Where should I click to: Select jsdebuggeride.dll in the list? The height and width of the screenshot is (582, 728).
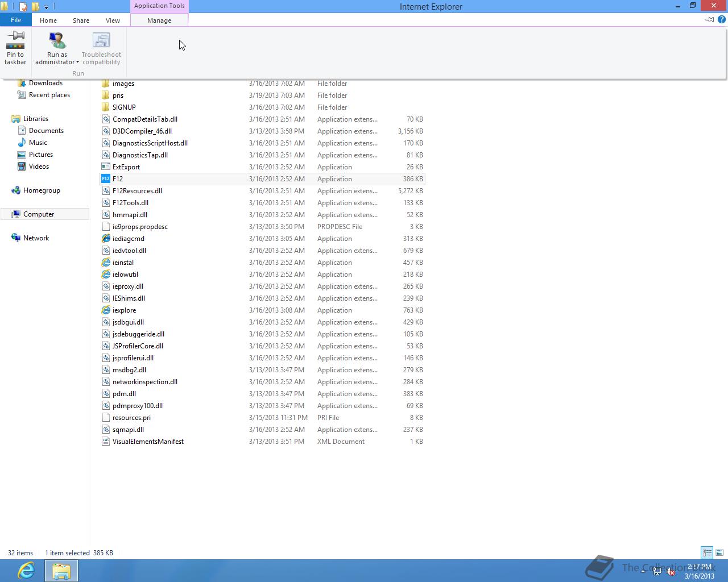click(262, 334)
